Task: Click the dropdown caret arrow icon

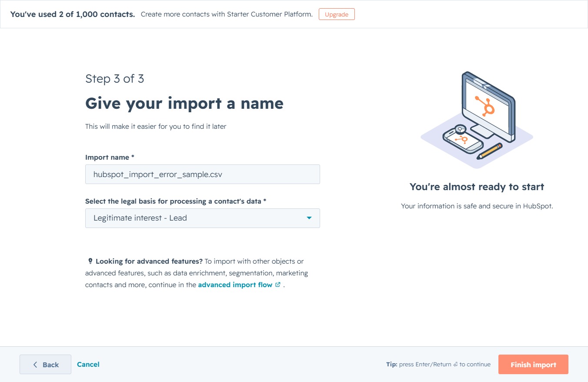Action: tap(309, 218)
